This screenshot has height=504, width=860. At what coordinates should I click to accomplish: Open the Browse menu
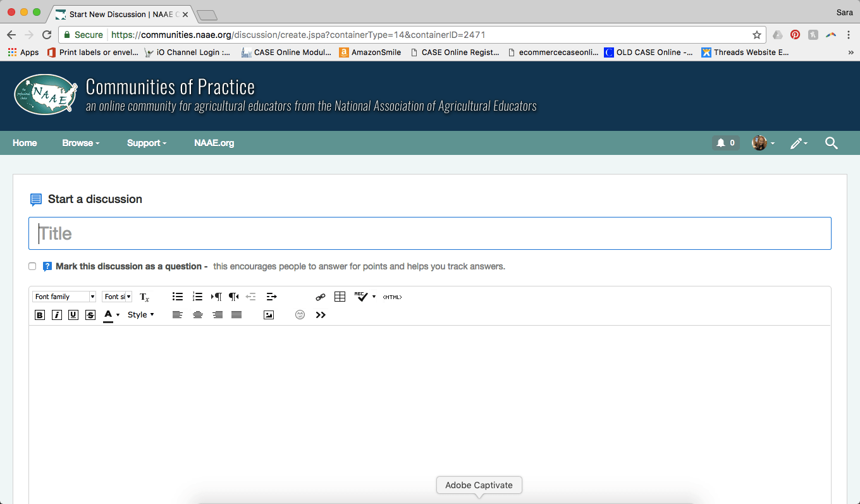(81, 143)
